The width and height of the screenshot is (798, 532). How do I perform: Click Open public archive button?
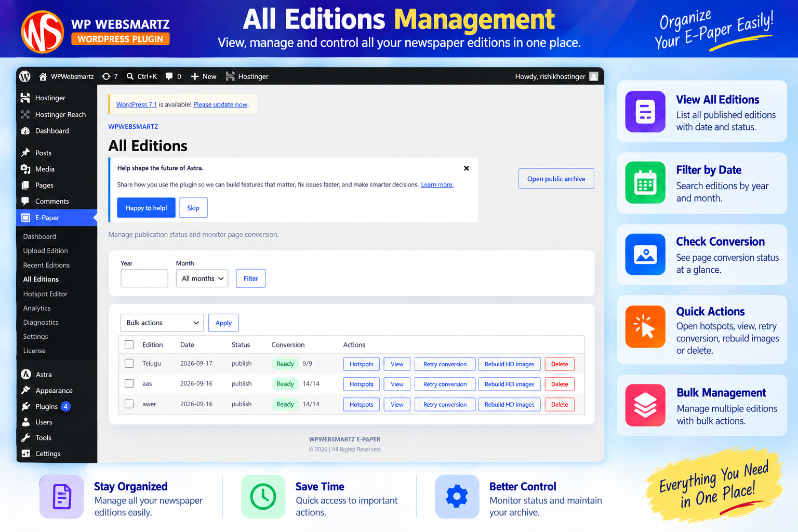[556, 179]
